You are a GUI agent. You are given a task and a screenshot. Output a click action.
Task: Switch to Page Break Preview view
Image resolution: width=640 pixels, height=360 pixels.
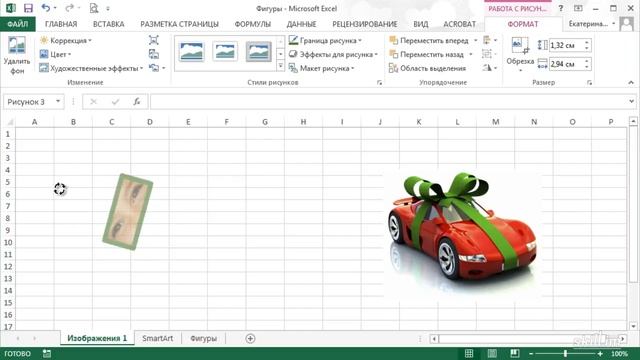click(515, 353)
